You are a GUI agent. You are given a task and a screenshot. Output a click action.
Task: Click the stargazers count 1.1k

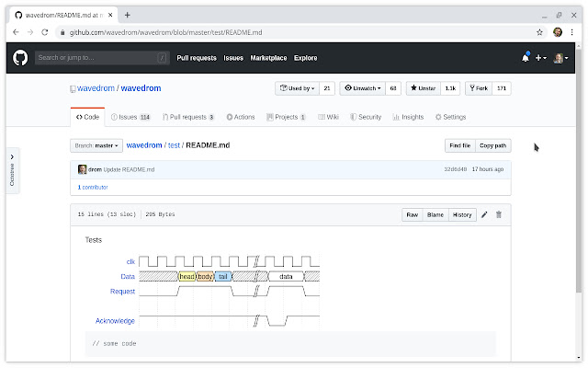click(x=450, y=88)
